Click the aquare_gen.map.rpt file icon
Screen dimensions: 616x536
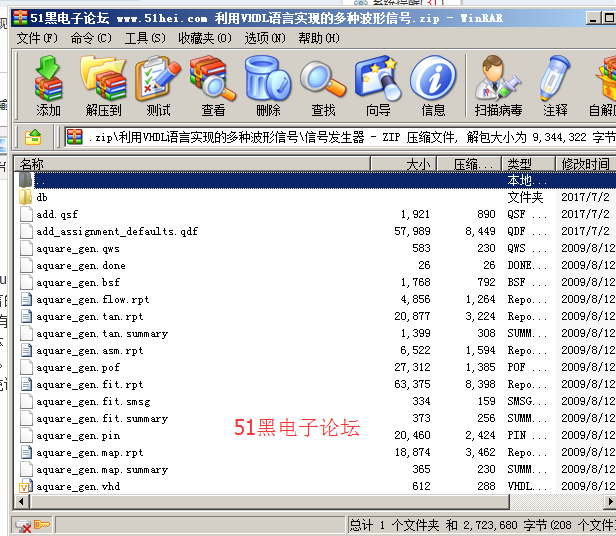tap(26, 452)
